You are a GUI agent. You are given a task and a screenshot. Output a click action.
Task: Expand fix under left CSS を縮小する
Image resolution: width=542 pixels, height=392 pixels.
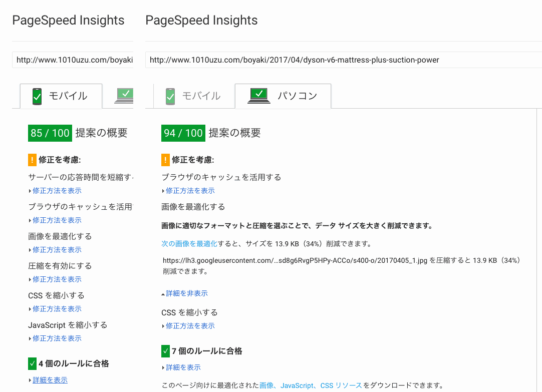pos(57,309)
